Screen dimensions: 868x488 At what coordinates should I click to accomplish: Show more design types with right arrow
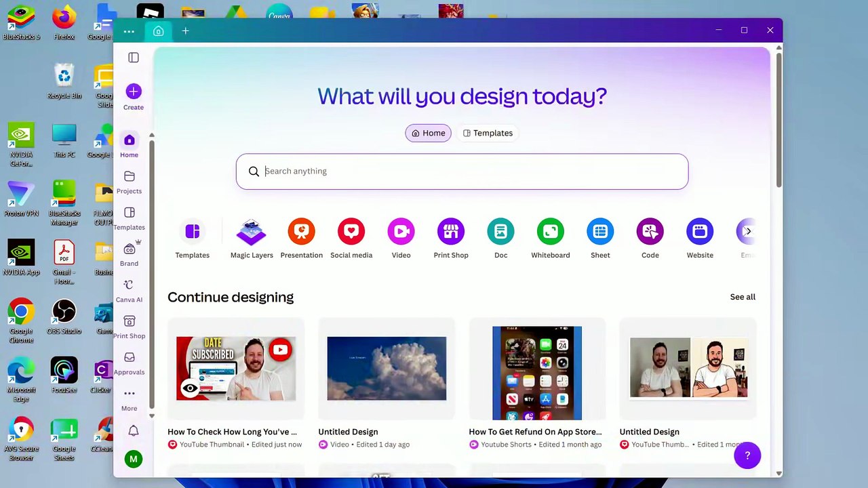point(748,232)
